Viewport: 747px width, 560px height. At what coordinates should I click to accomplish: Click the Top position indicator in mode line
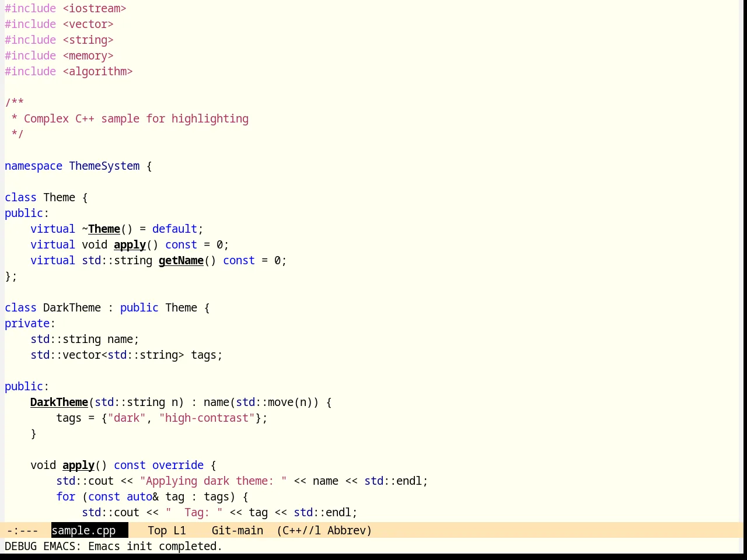pos(157,530)
